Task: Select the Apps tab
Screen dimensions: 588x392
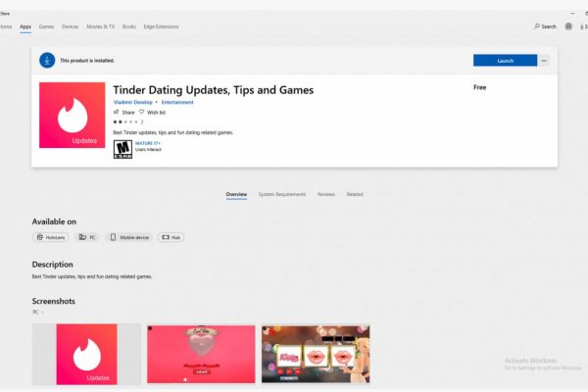Action: (x=25, y=26)
